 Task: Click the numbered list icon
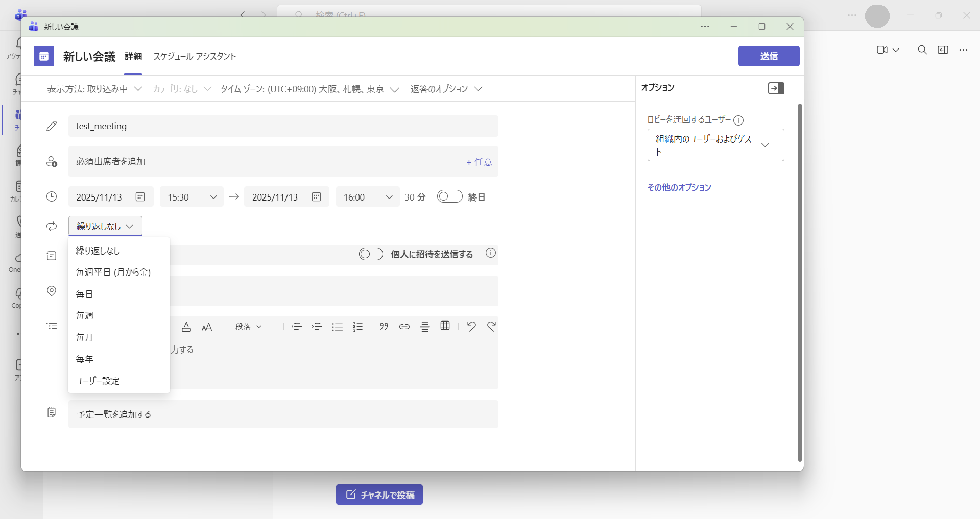[357, 327]
